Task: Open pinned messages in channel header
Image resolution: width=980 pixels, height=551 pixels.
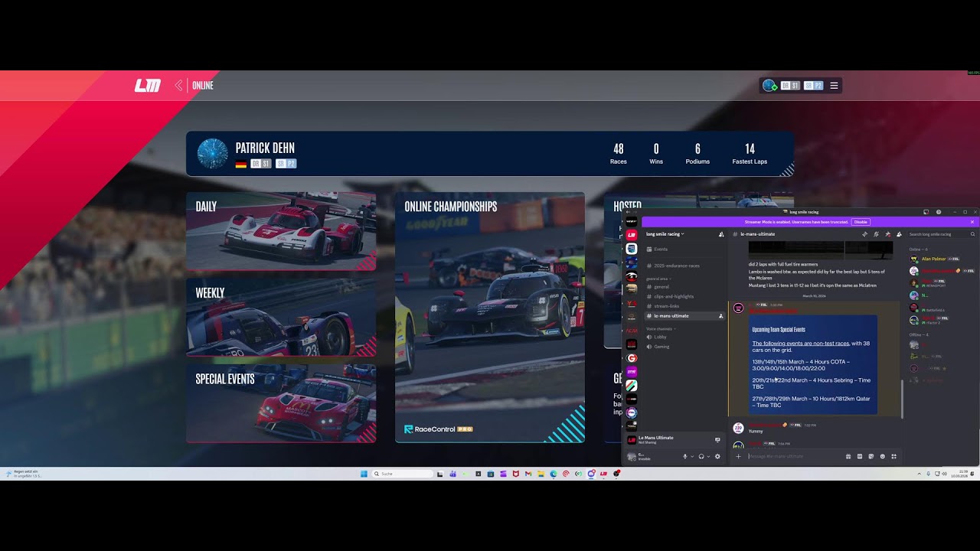Action: pos(887,234)
